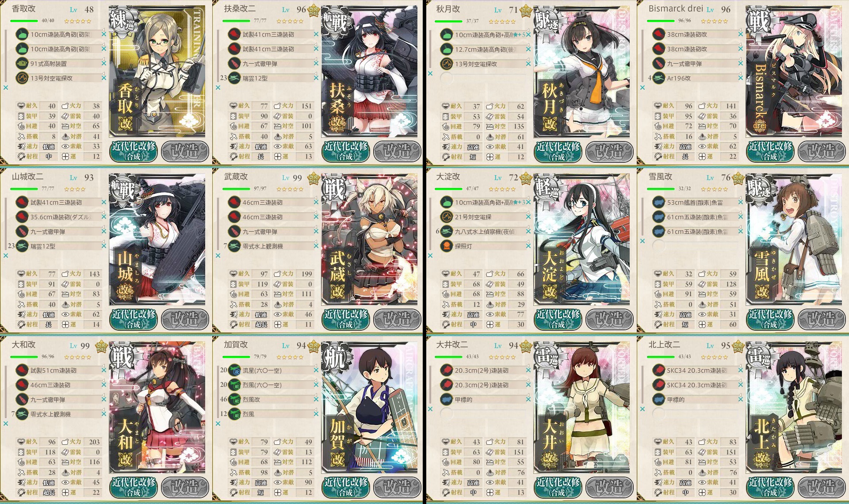Select the 探照灯 searchlight icon on 大淀改

(447, 246)
